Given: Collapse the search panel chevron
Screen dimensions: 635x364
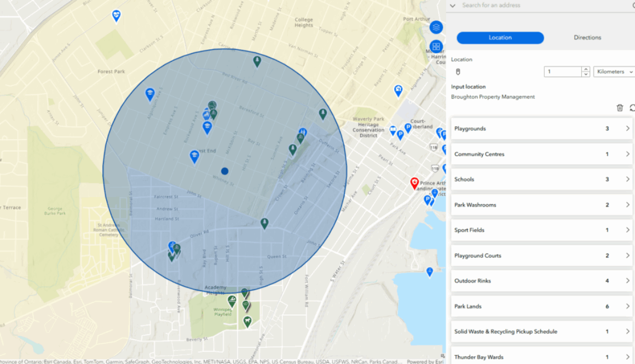Looking at the screenshot, I should click(x=452, y=5).
